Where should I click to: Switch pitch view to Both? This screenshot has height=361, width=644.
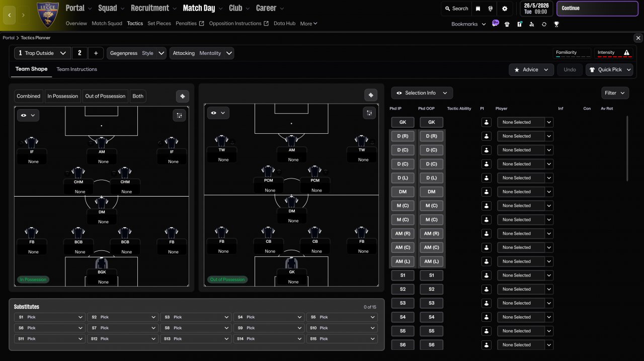tap(138, 96)
